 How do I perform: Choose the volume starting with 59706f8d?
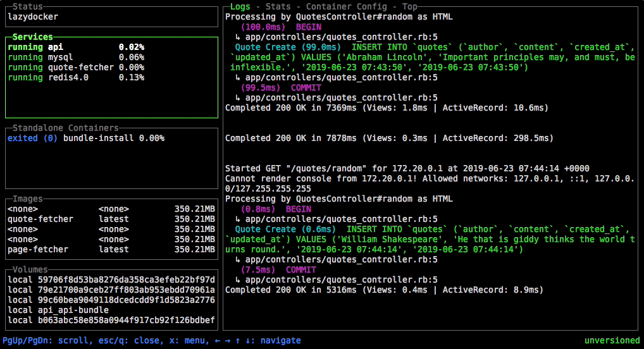pos(111,280)
